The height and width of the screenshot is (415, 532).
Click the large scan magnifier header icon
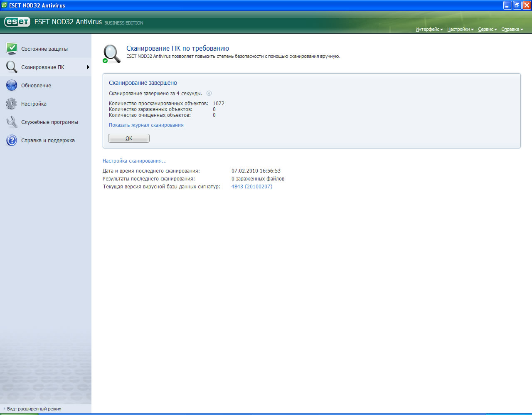click(x=112, y=54)
